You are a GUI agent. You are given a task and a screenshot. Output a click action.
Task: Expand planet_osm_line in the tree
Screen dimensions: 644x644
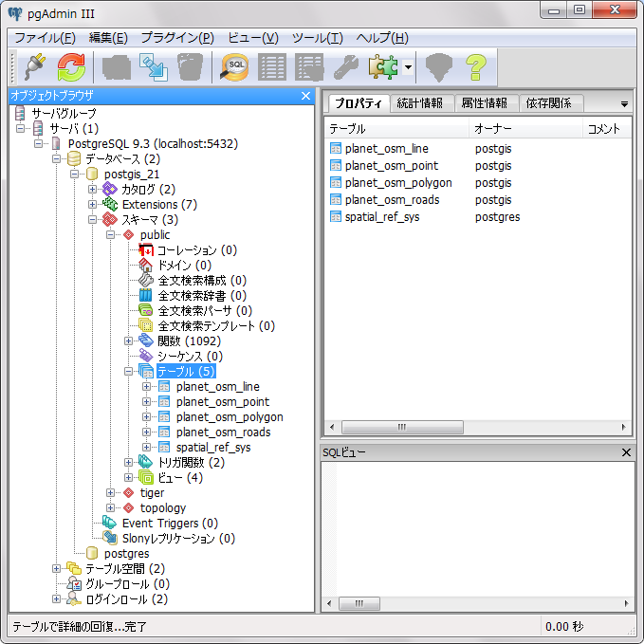pos(147,386)
